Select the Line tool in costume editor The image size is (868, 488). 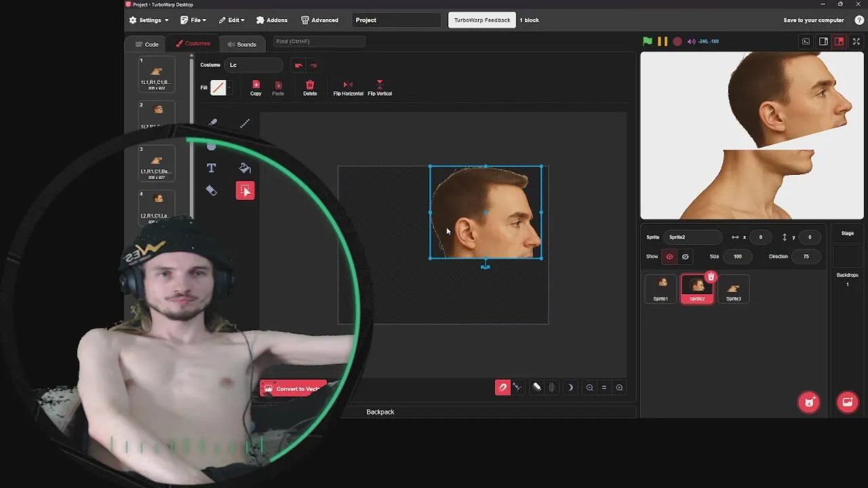tap(245, 123)
